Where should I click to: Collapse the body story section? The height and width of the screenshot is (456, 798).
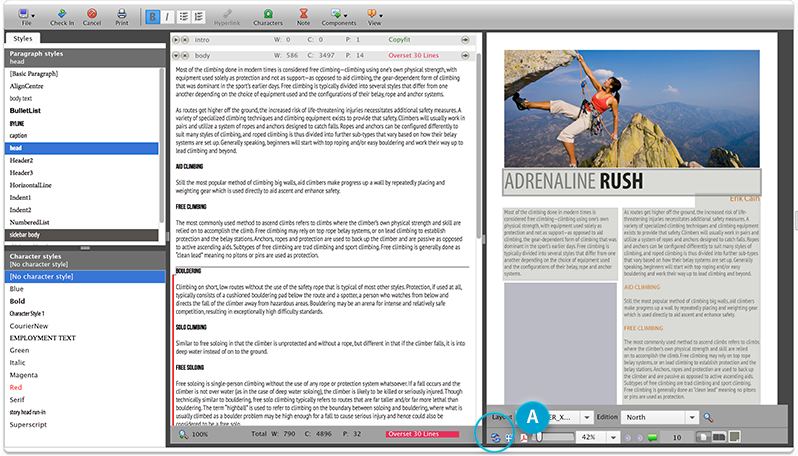[x=177, y=54]
